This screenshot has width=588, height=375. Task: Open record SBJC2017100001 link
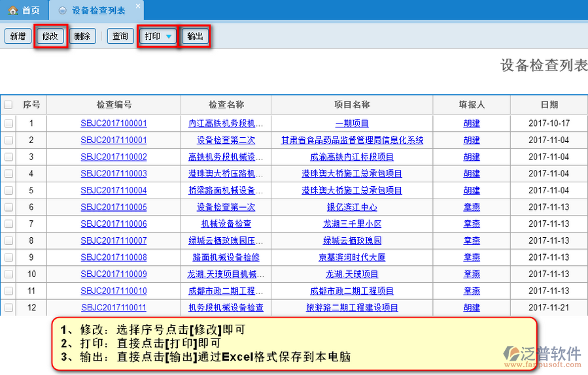pos(114,123)
